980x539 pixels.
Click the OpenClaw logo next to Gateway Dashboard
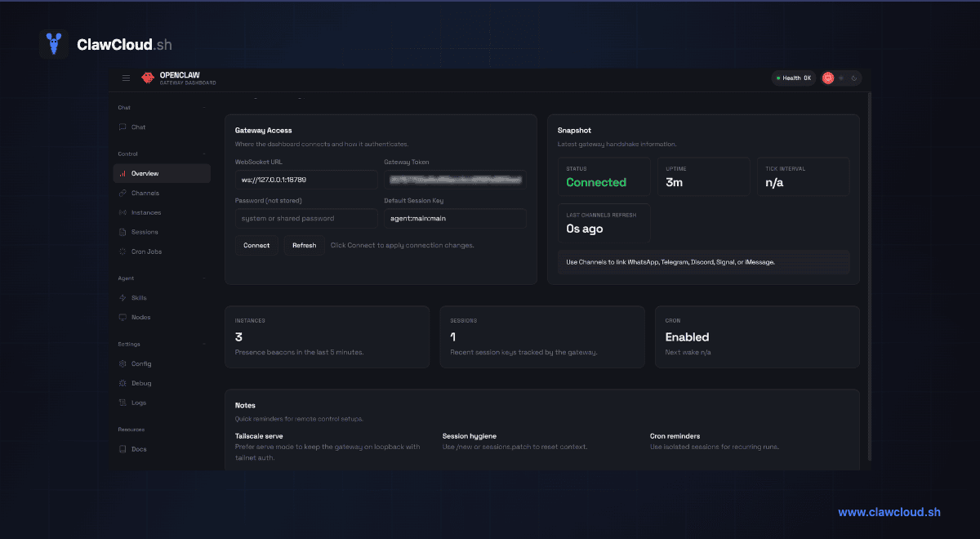pyautogui.click(x=148, y=78)
